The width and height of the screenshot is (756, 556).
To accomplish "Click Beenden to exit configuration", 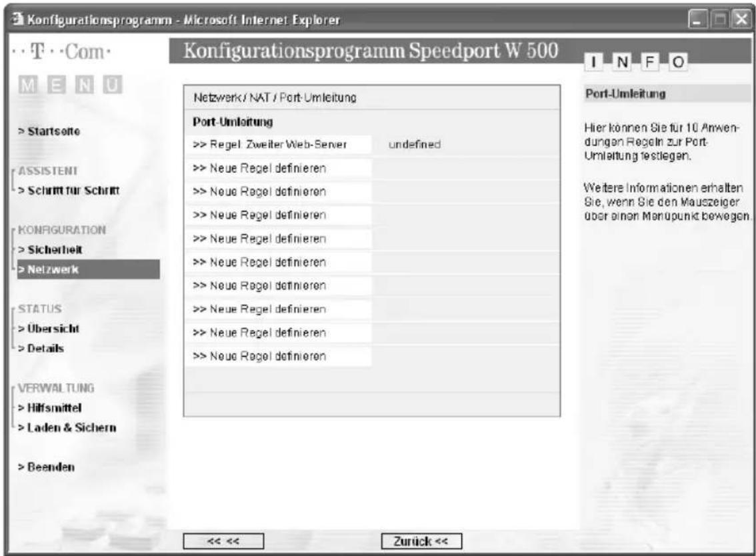I will point(46,467).
